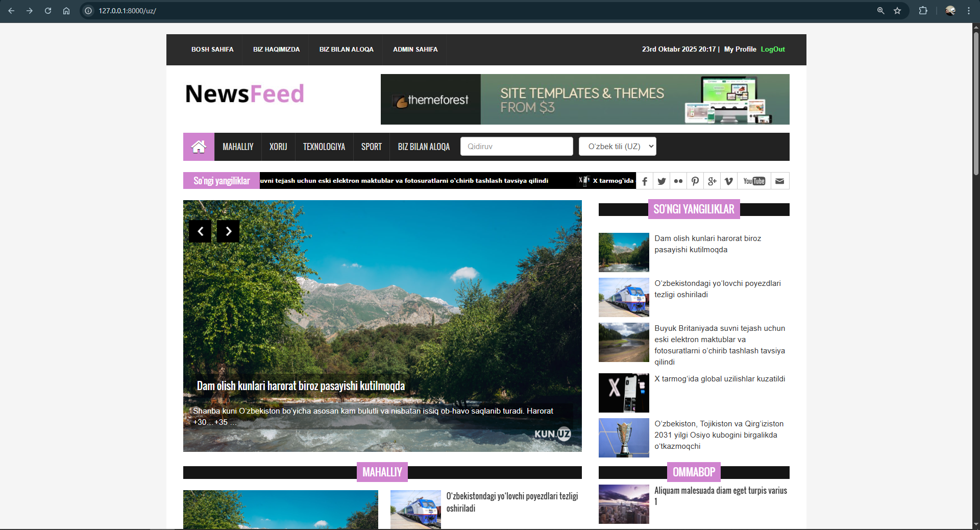
Task: Open the YouTube channel icon
Action: click(x=754, y=181)
